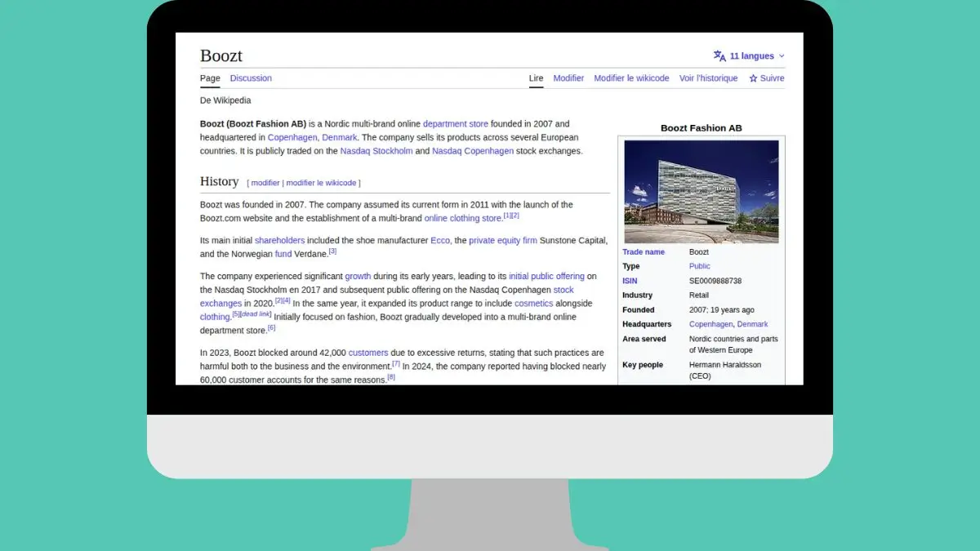This screenshot has width=980, height=551.
Task: Follow the customers link
Action: click(x=368, y=353)
